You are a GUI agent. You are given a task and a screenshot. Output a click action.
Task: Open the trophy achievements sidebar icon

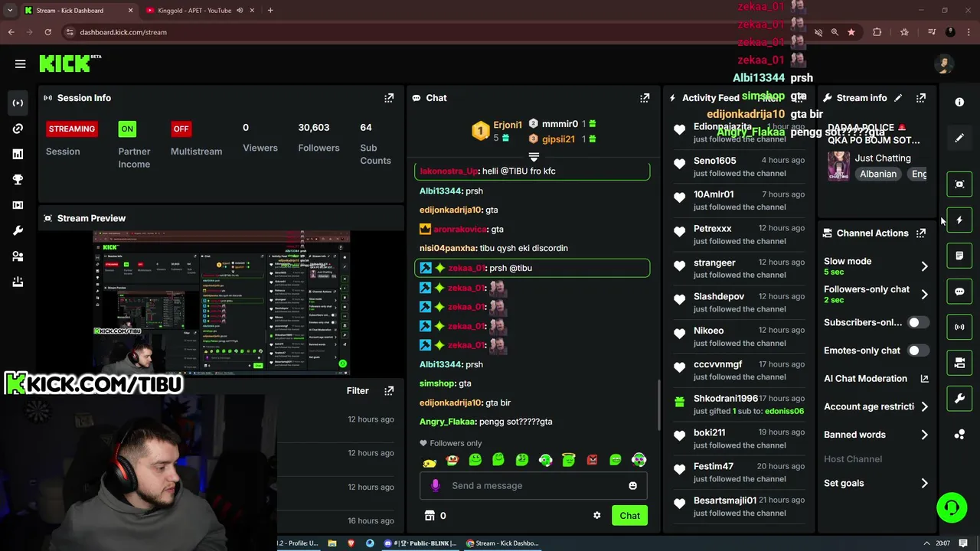pyautogui.click(x=18, y=180)
